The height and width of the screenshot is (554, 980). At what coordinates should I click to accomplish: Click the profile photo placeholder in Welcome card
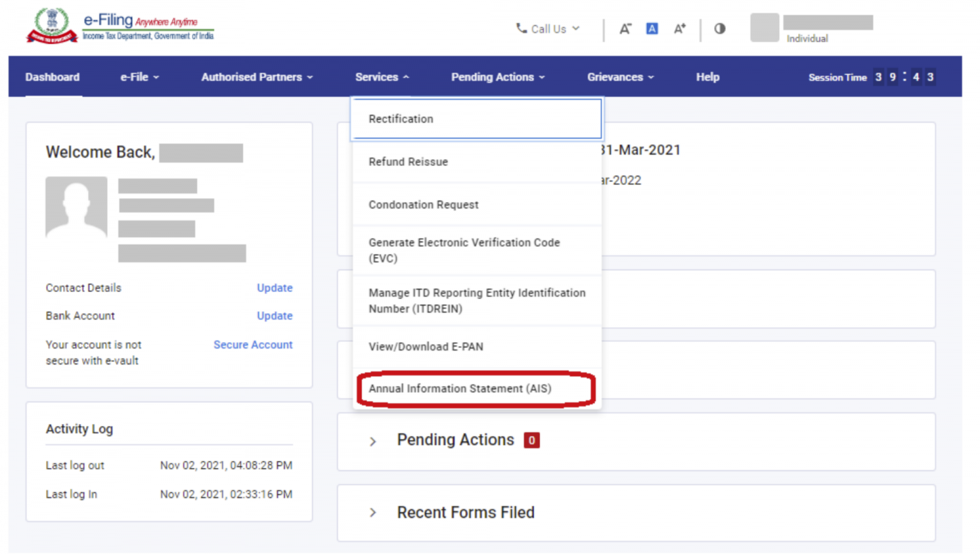pos(77,207)
